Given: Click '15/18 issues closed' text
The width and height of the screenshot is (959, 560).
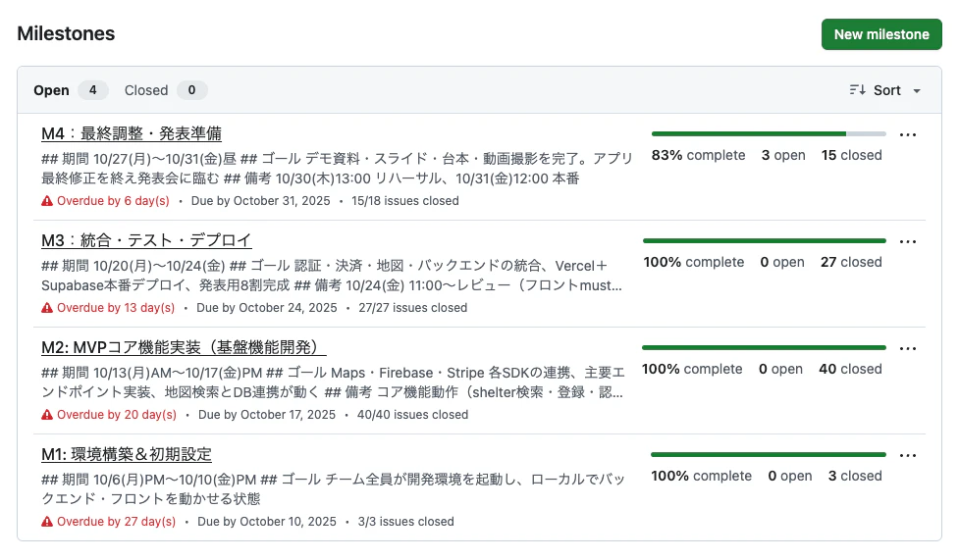Looking at the screenshot, I should point(404,200).
